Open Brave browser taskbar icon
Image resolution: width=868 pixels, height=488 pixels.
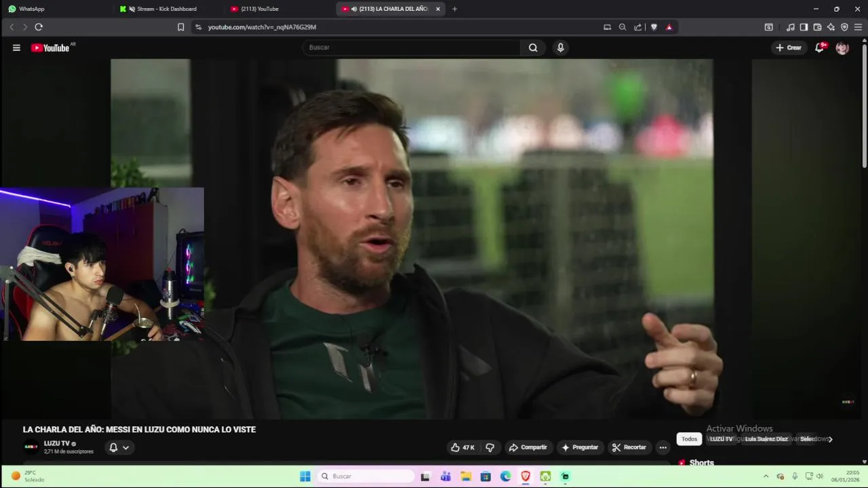(526, 476)
